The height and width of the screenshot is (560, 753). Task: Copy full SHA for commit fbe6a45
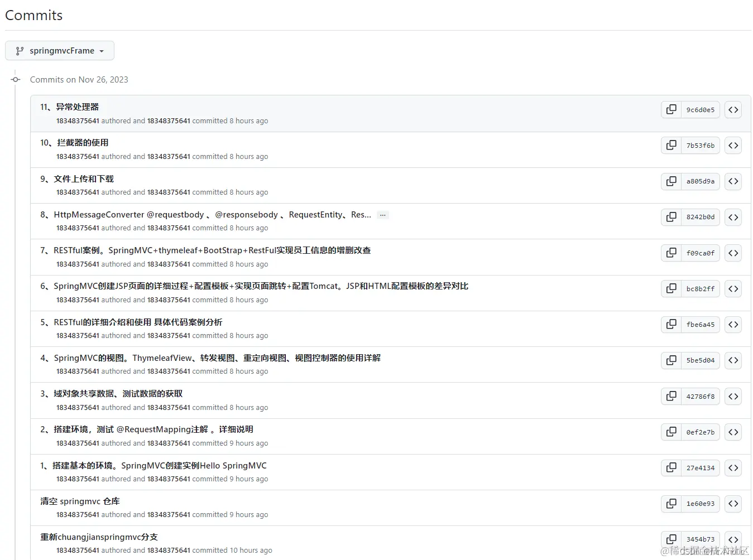click(x=672, y=325)
